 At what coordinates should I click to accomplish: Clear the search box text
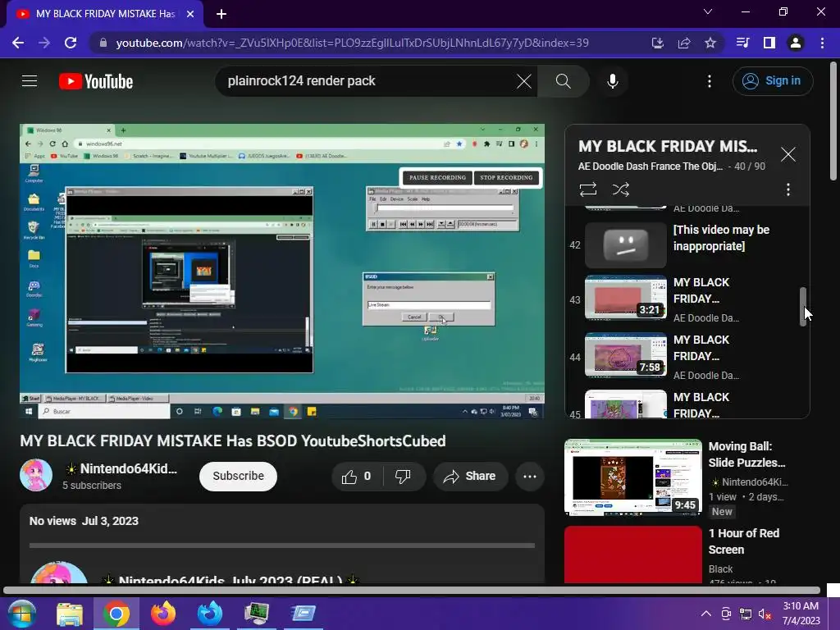(524, 81)
